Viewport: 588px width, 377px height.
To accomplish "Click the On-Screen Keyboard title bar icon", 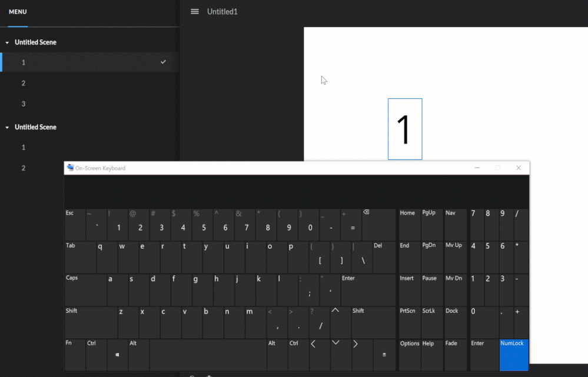I will point(71,168).
